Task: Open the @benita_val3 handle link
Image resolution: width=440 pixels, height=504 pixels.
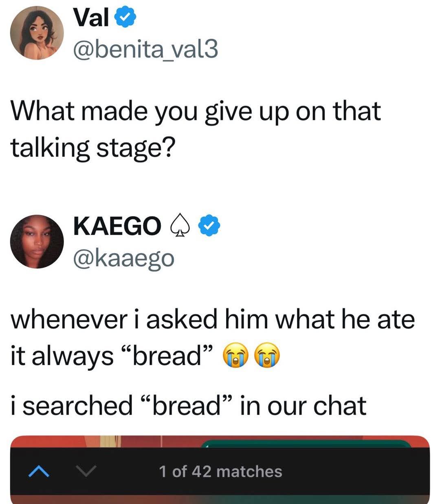Action: pyautogui.click(x=145, y=50)
